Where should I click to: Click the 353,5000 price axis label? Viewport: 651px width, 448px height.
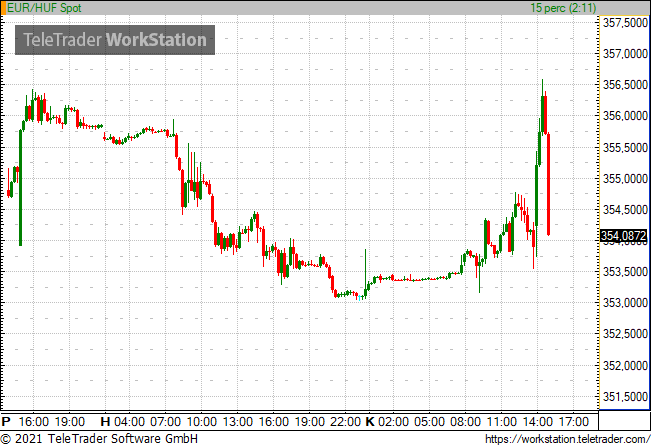pyautogui.click(x=625, y=272)
